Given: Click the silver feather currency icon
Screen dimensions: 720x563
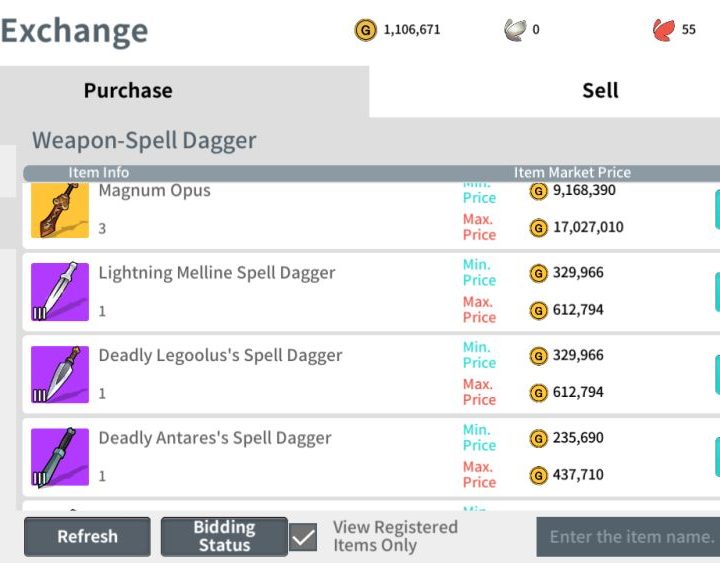Looking at the screenshot, I should coord(514,30).
